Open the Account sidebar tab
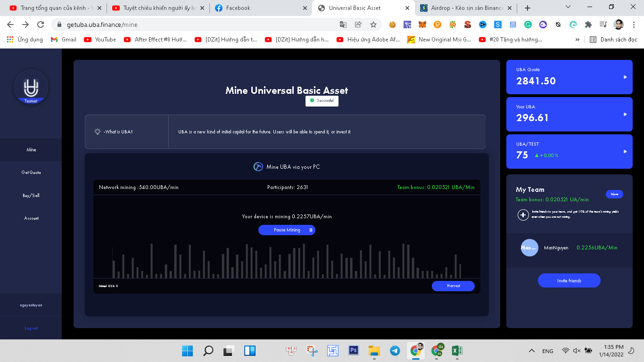This screenshot has width=644, height=362. [x=31, y=218]
